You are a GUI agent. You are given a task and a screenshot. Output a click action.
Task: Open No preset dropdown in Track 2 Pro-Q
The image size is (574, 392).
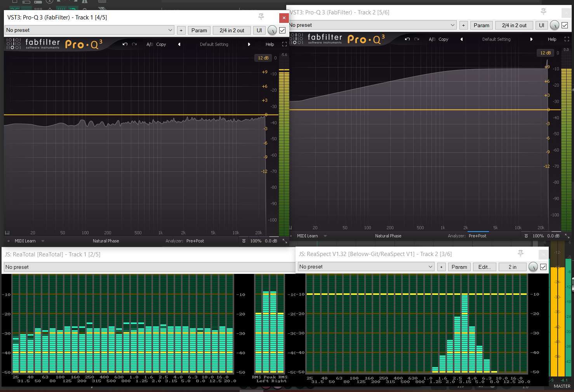coord(372,25)
